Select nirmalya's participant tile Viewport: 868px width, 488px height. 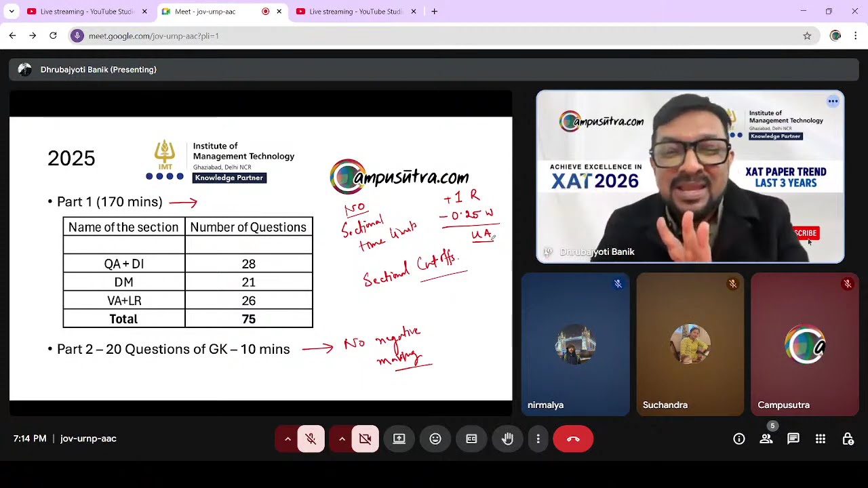click(575, 344)
